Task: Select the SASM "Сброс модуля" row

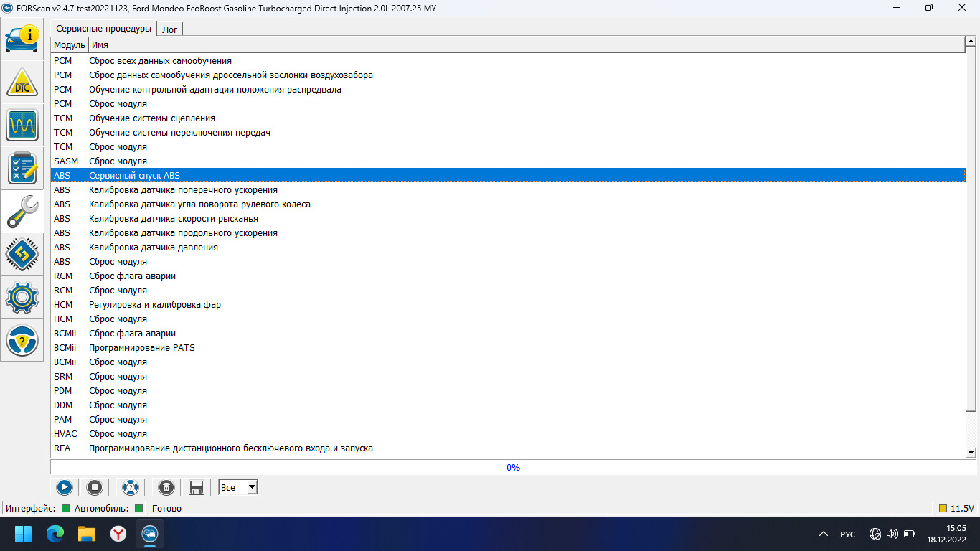Action: click(x=508, y=161)
